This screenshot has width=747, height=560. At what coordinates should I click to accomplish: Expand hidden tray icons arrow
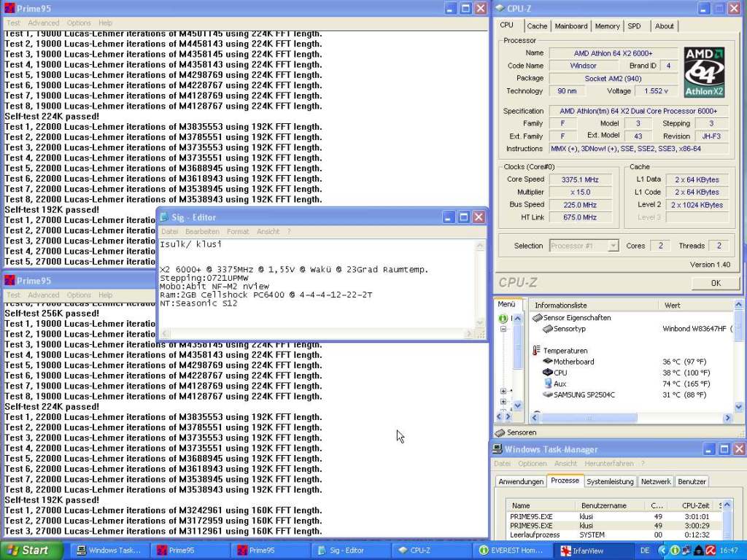click(662, 551)
